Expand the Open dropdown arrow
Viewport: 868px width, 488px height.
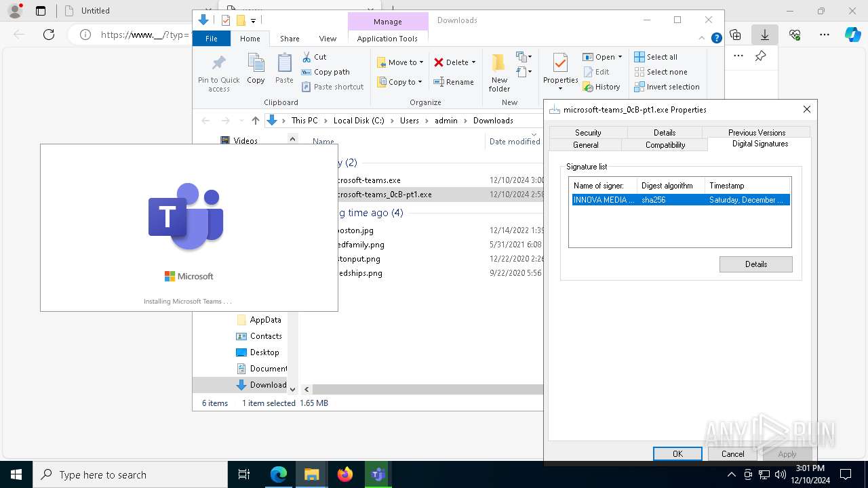(x=620, y=57)
